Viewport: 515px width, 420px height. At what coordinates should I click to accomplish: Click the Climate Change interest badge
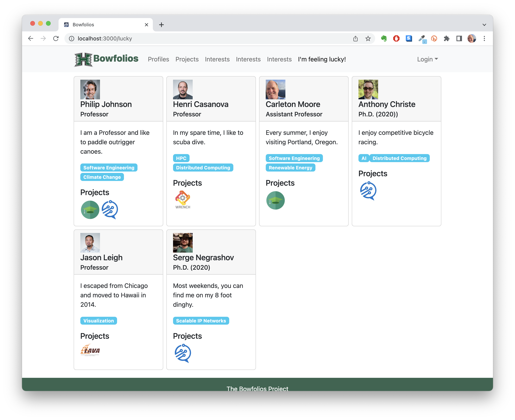coord(102,177)
